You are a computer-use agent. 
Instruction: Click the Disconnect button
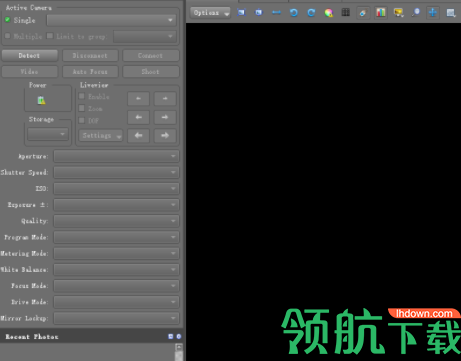click(90, 56)
